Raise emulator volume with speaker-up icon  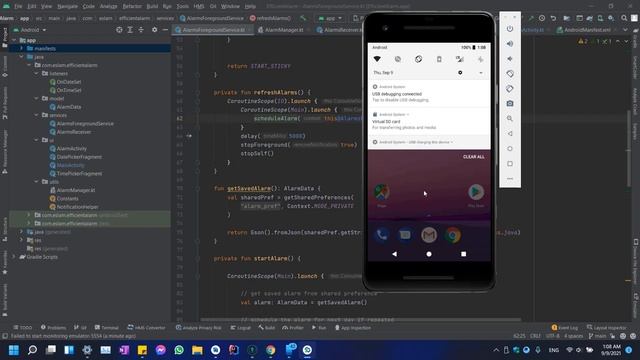pyautogui.click(x=510, y=44)
